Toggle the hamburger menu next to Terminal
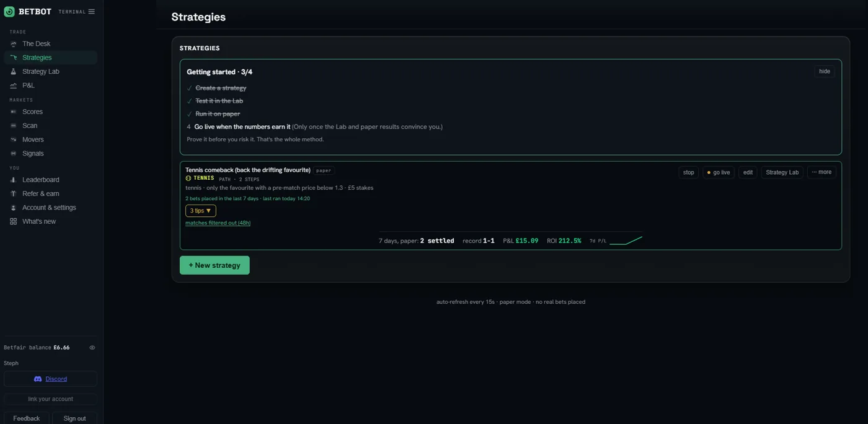The width and height of the screenshot is (868, 424). pos(91,12)
